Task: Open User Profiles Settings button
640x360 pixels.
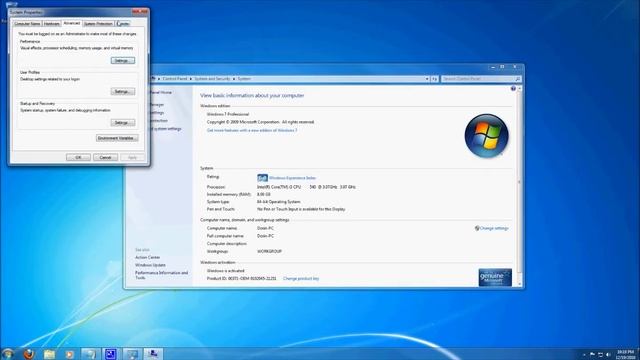Action: [122, 91]
